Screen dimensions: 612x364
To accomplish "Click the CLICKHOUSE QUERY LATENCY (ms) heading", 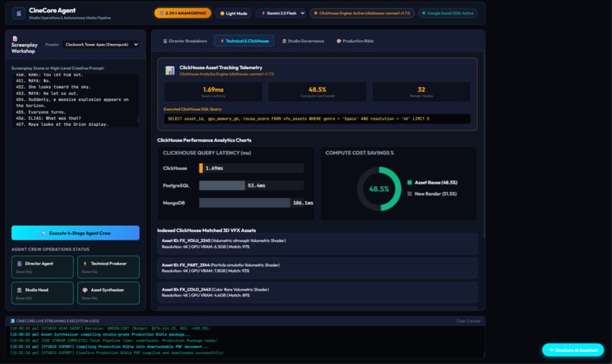I will click(x=207, y=152).
